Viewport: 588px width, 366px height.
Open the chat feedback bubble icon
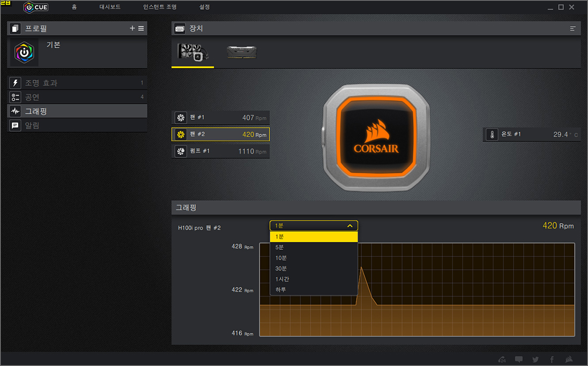[x=519, y=359]
